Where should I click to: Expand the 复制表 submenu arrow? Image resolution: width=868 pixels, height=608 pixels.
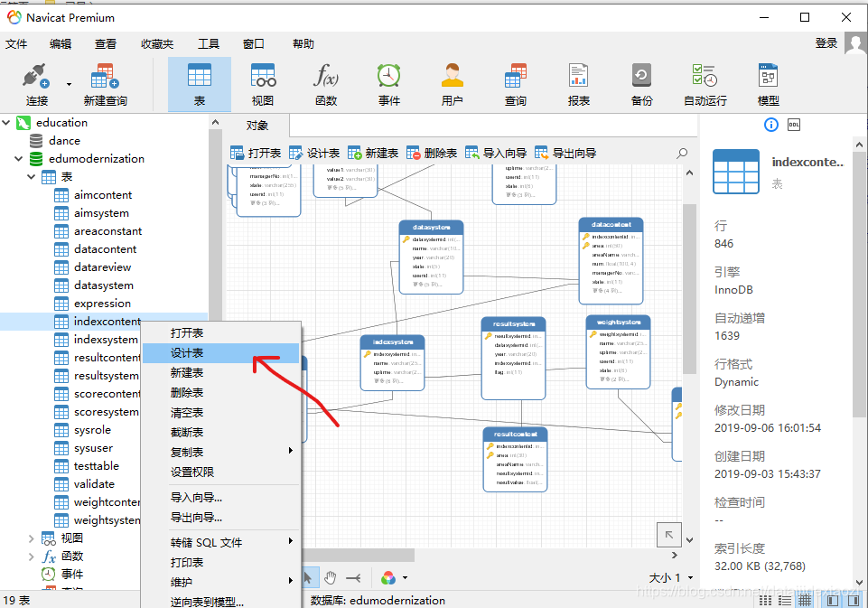(291, 451)
